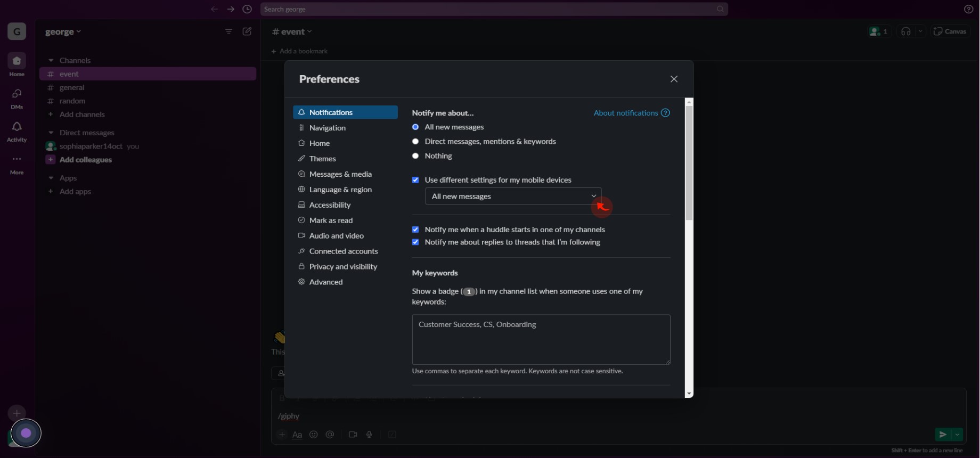
Task: View channel members icon
Action: (x=879, y=31)
